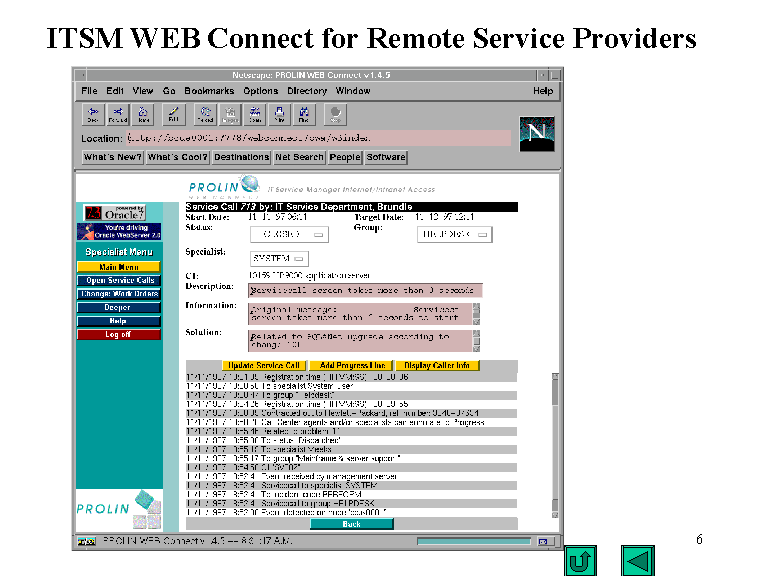The height and width of the screenshot is (576, 768).
Task: Click the Reload page icon
Action: (x=206, y=114)
